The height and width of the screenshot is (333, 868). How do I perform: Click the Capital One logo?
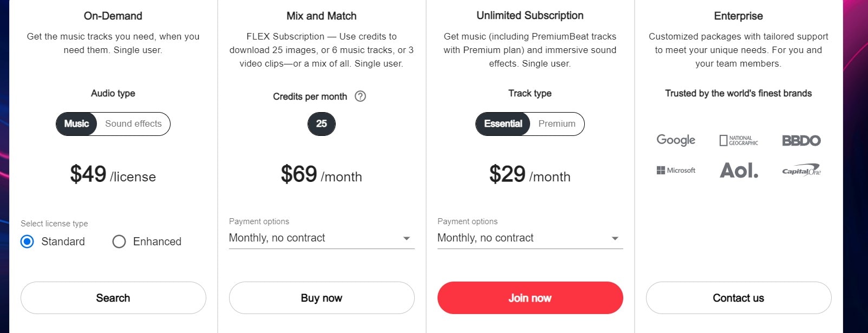[801, 171]
